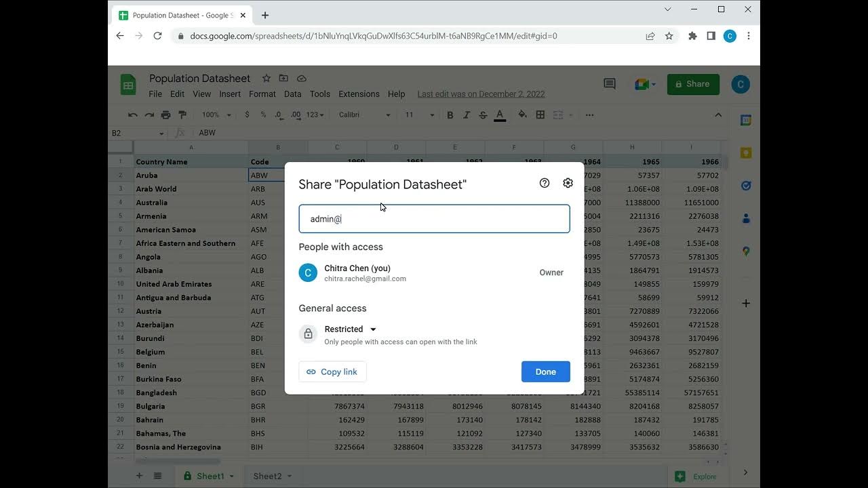Move document to folder icon
Image resolution: width=868 pixels, height=488 pixels.
283,79
